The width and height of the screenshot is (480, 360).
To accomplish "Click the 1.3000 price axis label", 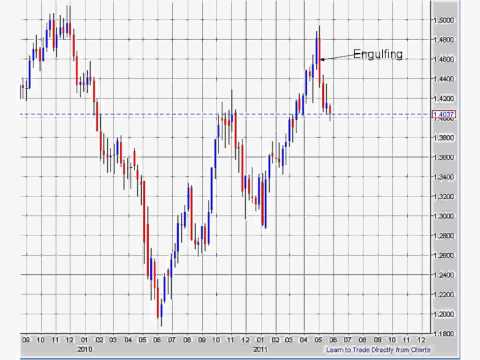I will (444, 216).
